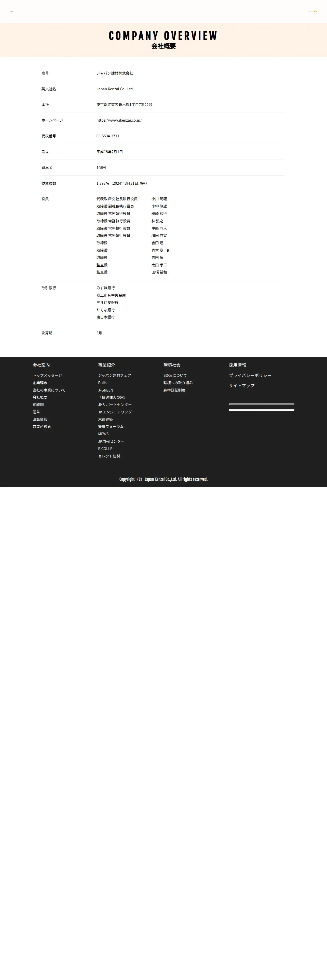Click the name 舘崎 和行
Screen dimensions: 327x980
[x=159, y=214]
